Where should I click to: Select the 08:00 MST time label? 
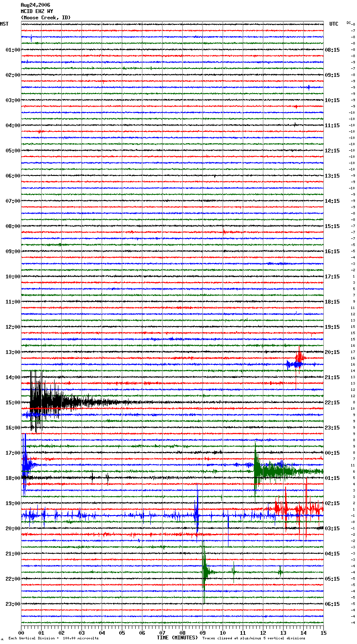(13, 226)
